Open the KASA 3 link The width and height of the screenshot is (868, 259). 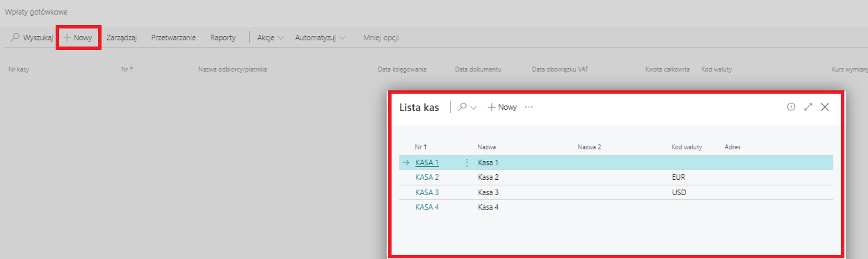(427, 192)
